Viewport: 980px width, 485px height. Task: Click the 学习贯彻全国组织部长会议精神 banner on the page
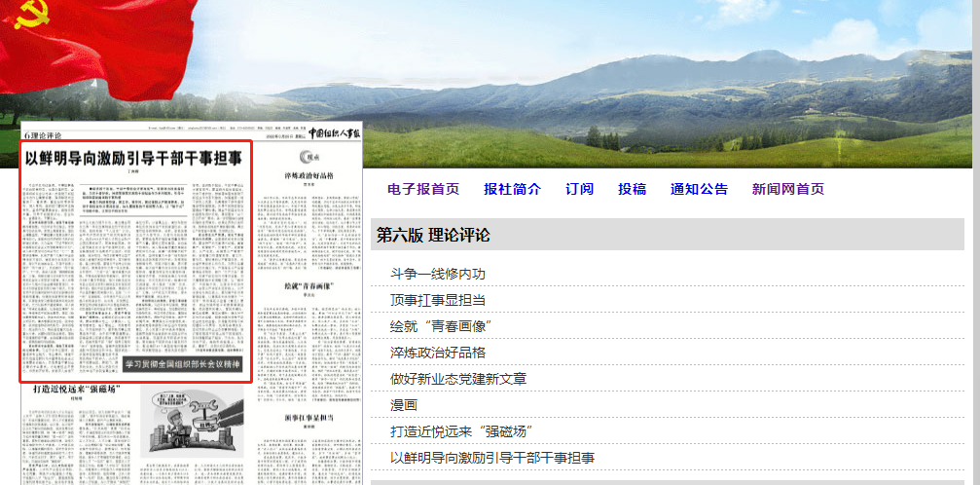(183, 364)
